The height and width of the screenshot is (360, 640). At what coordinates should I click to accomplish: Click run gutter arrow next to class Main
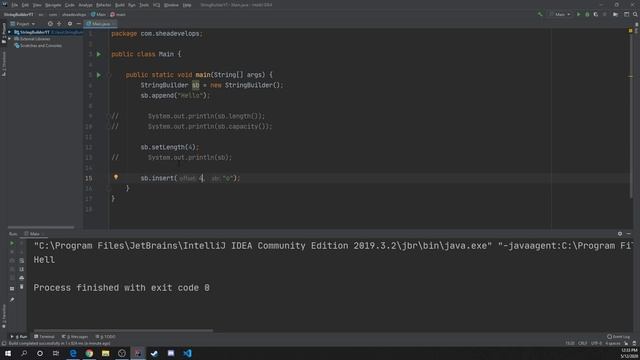pyautogui.click(x=98, y=54)
